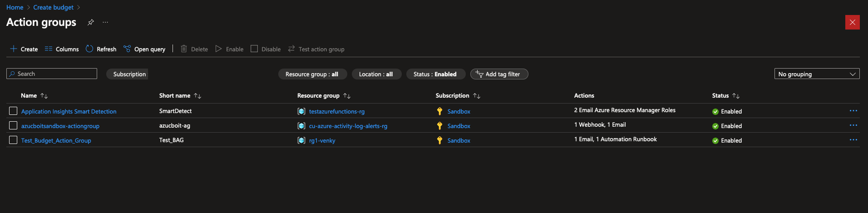This screenshot has height=213, width=868.
Task: Expand the No grouping dropdown
Action: click(817, 74)
